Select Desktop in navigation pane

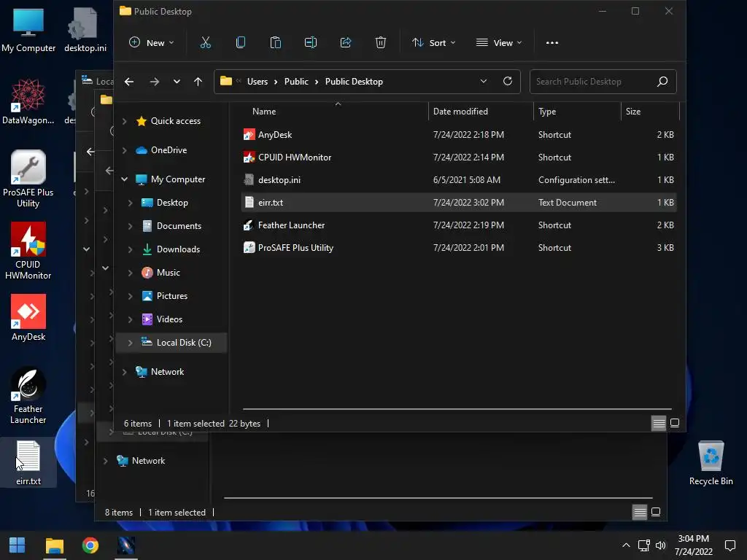click(171, 203)
